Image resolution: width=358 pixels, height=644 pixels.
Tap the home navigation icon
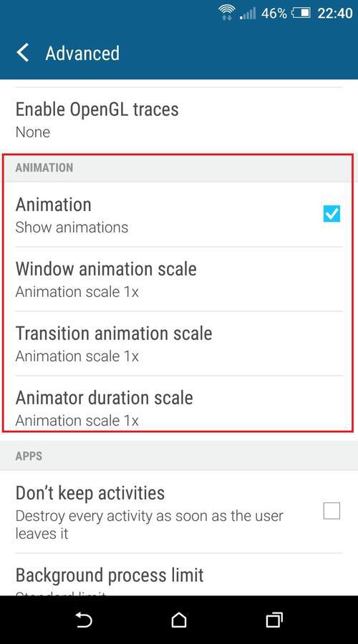pyautogui.click(x=179, y=620)
